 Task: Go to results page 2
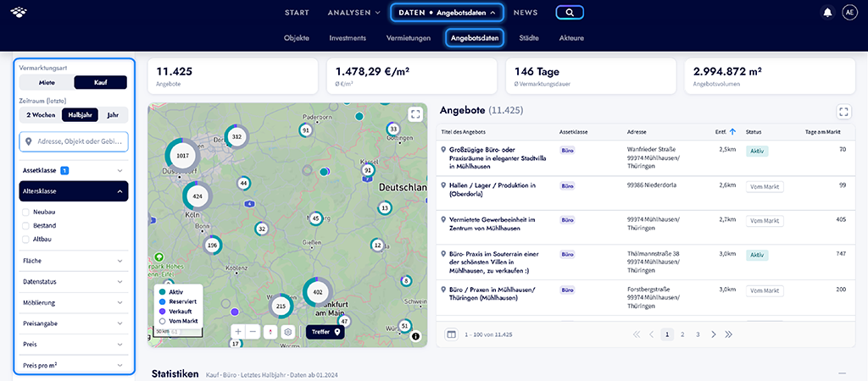coord(682,334)
